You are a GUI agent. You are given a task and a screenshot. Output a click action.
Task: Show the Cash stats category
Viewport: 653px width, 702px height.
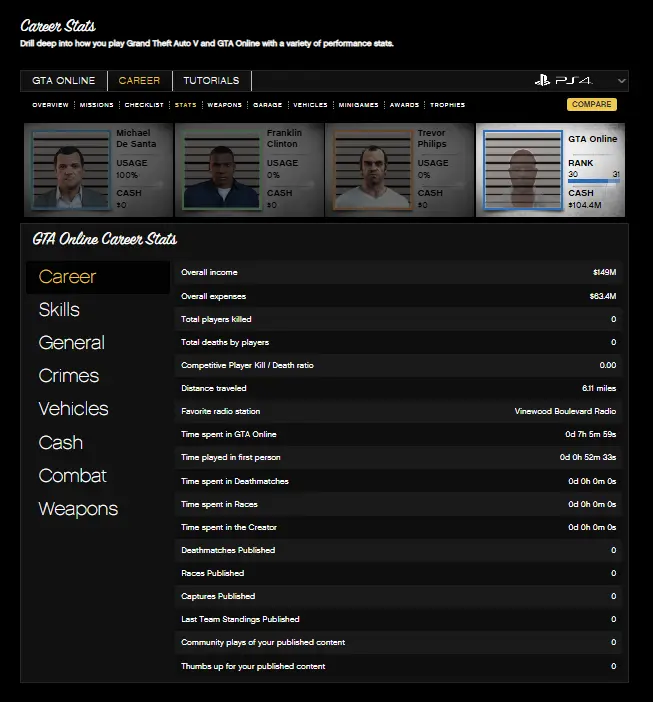coord(60,442)
